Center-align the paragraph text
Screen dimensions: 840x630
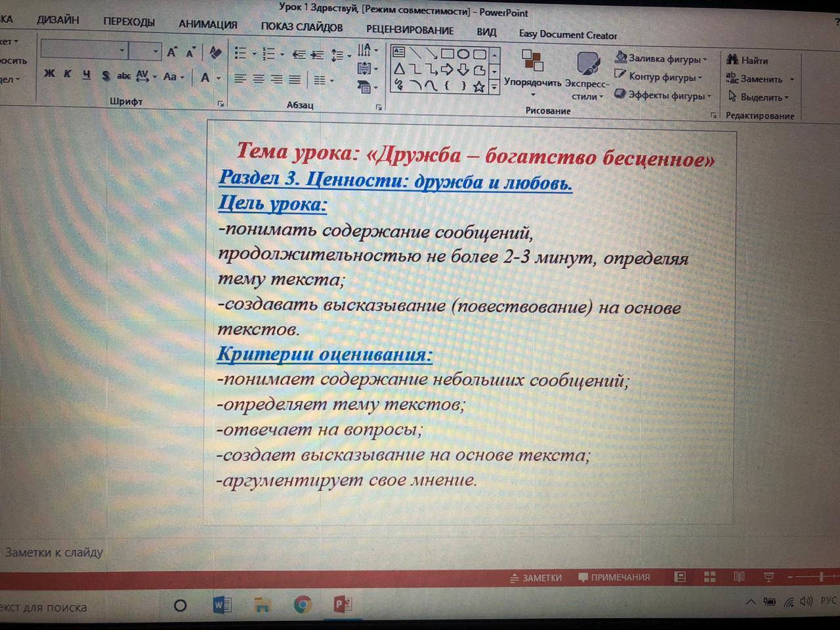click(x=259, y=79)
